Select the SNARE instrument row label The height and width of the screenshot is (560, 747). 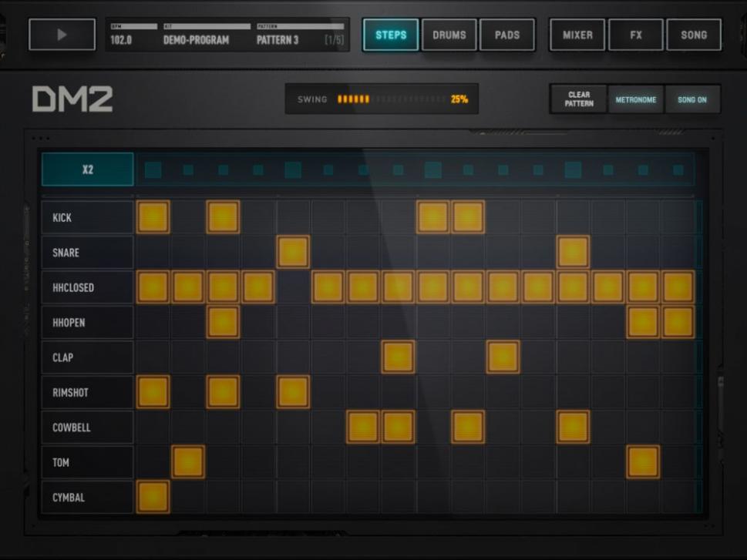(86, 252)
